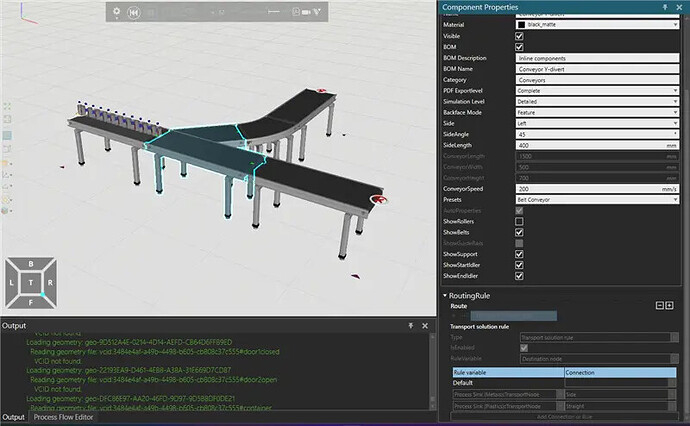Switch to the Output tab
Image resolution: width=690 pixels, height=426 pixels.
coord(14,417)
